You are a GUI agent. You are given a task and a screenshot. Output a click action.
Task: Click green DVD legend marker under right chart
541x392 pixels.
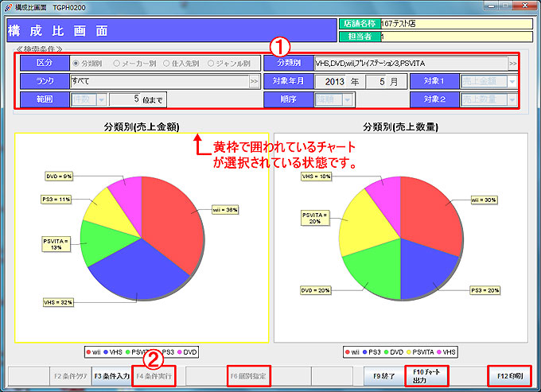pos(386,352)
